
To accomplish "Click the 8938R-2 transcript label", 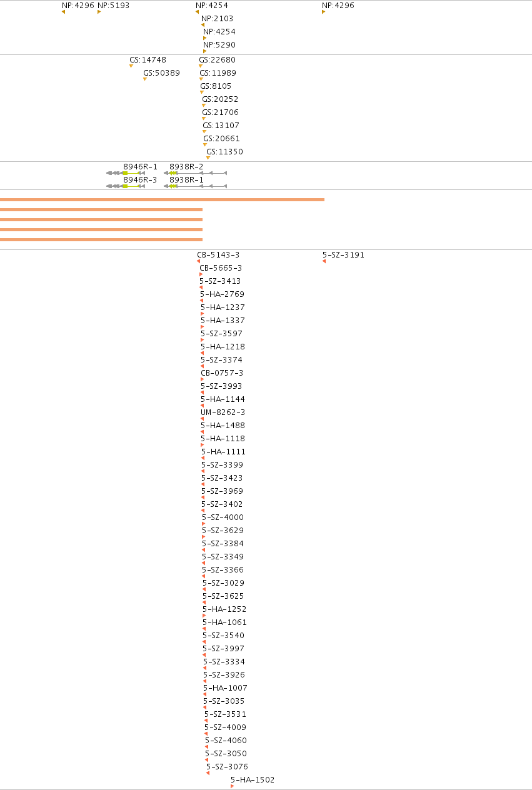I will (x=186, y=166).
